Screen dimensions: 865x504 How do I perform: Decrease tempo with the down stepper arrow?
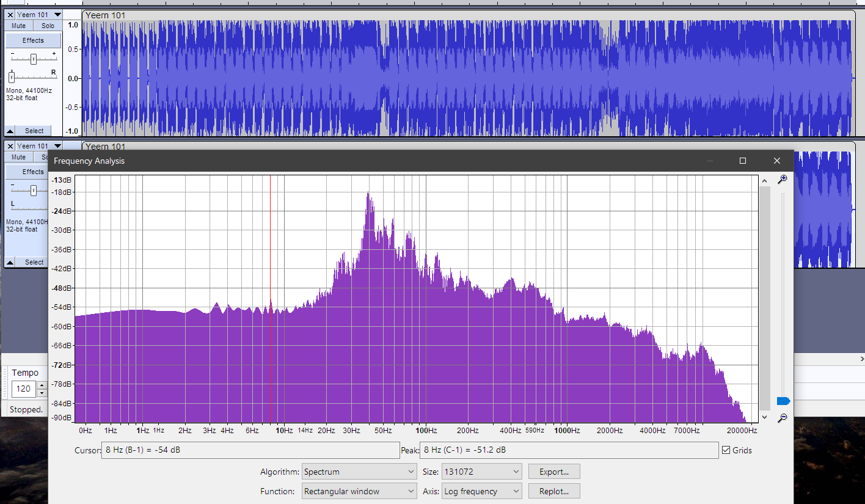point(42,393)
